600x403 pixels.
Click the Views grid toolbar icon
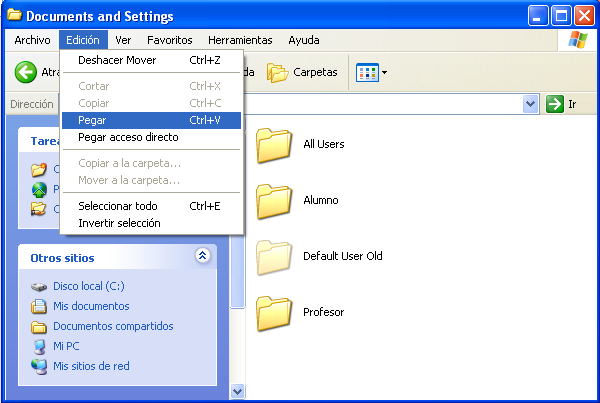pos(366,72)
